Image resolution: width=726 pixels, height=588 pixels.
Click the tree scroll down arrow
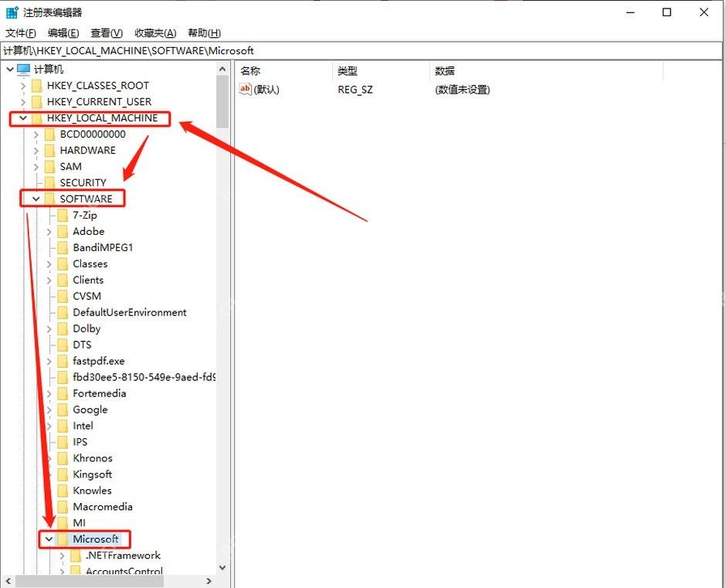coord(222,568)
